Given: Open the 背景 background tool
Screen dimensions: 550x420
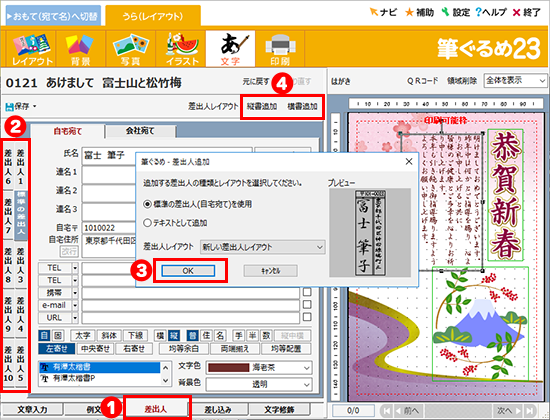Looking at the screenshot, I should click(x=80, y=49).
